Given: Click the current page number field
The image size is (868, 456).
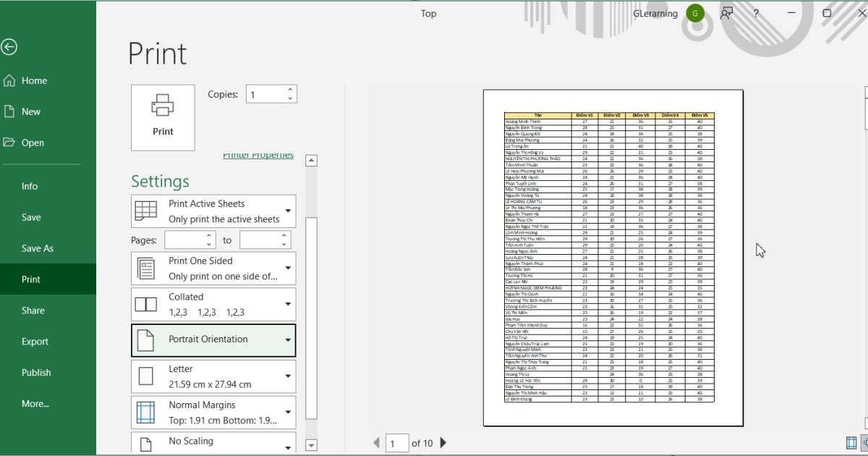Looking at the screenshot, I should (x=396, y=443).
